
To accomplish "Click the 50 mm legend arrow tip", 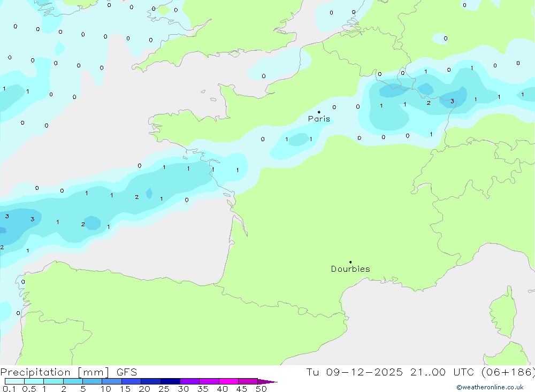I will 267,381.
